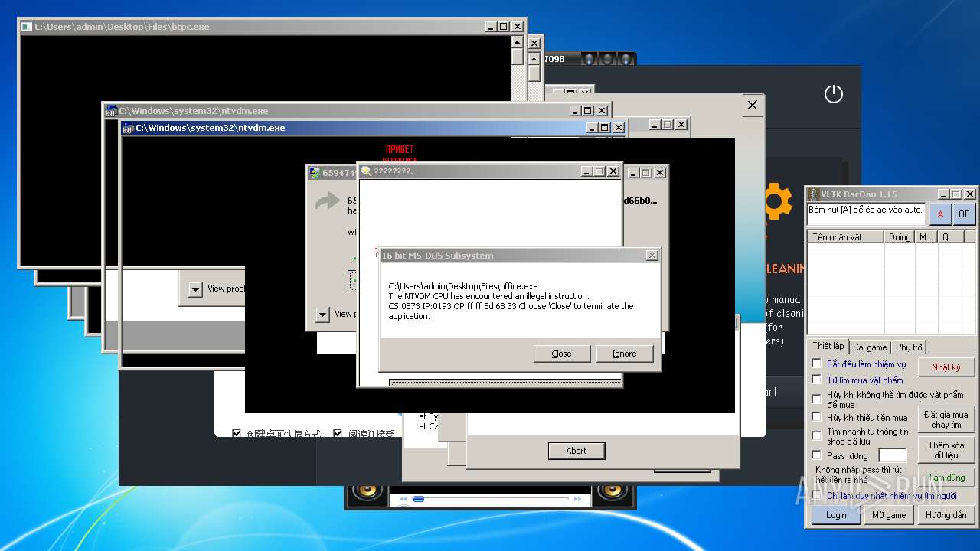Click the Tạm dừng button
This screenshot has height=551, width=980.
tap(946, 478)
